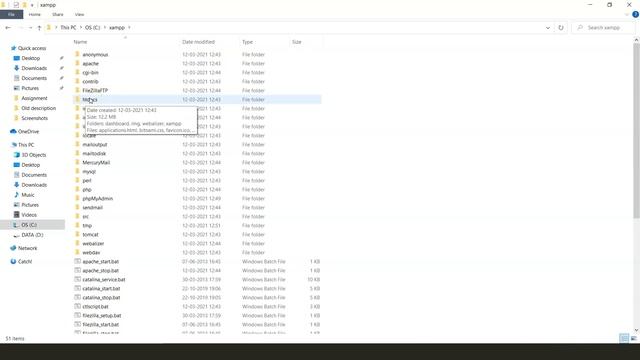Select the webalizer folder

click(93, 243)
